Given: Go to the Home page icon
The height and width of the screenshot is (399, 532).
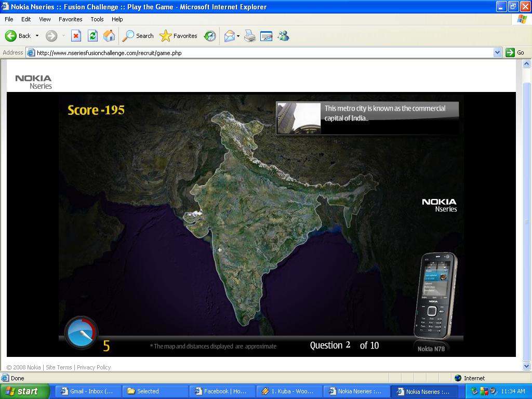Looking at the screenshot, I should [x=109, y=36].
